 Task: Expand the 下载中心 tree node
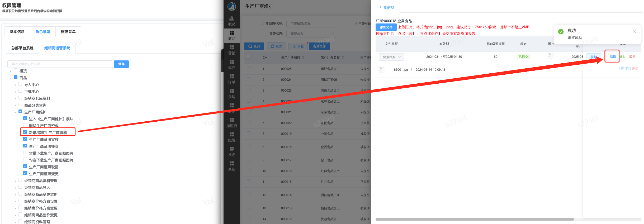15,92
